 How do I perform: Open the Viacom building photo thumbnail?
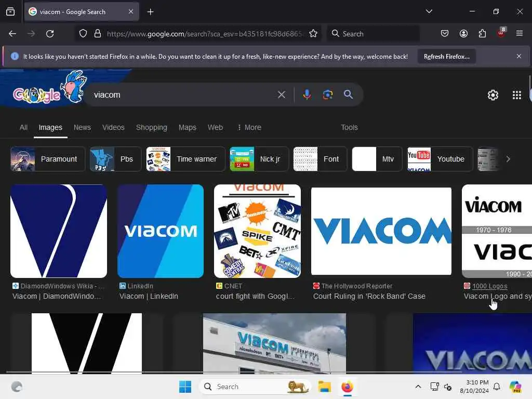coord(274,343)
